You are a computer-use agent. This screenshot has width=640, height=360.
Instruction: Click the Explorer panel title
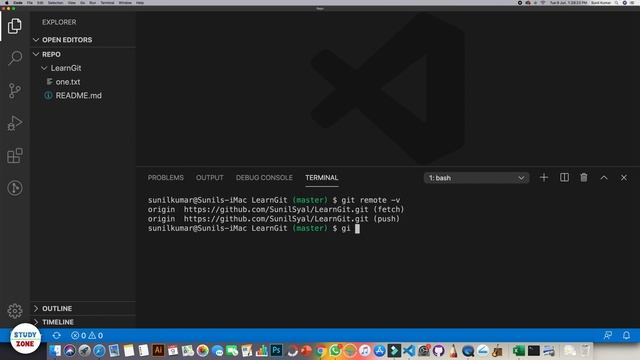click(x=59, y=22)
